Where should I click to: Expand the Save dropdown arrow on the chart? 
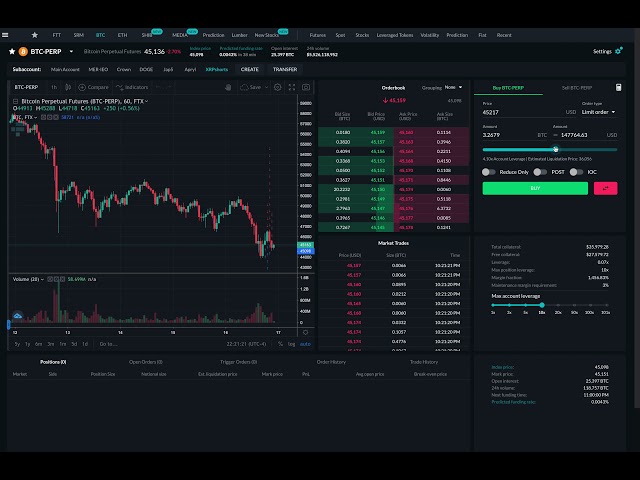(x=266, y=87)
